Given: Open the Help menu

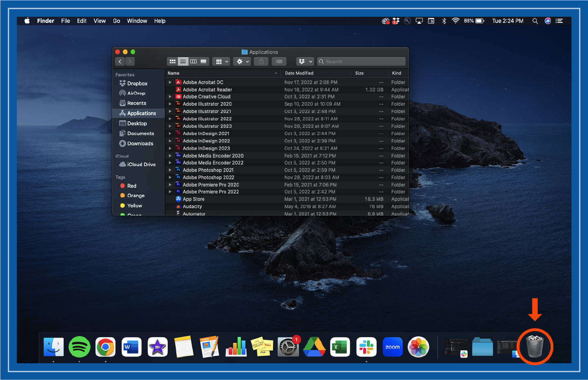Looking at the screenshot, I should pos(160,21).
